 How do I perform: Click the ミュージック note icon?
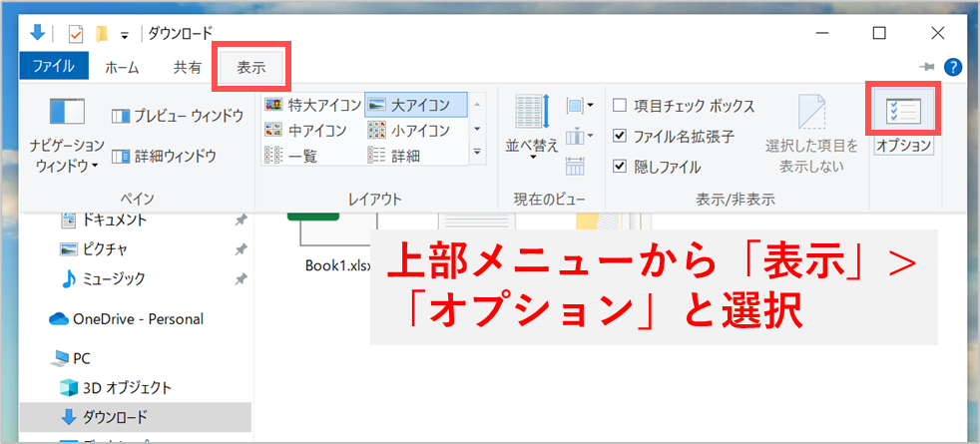68,278
